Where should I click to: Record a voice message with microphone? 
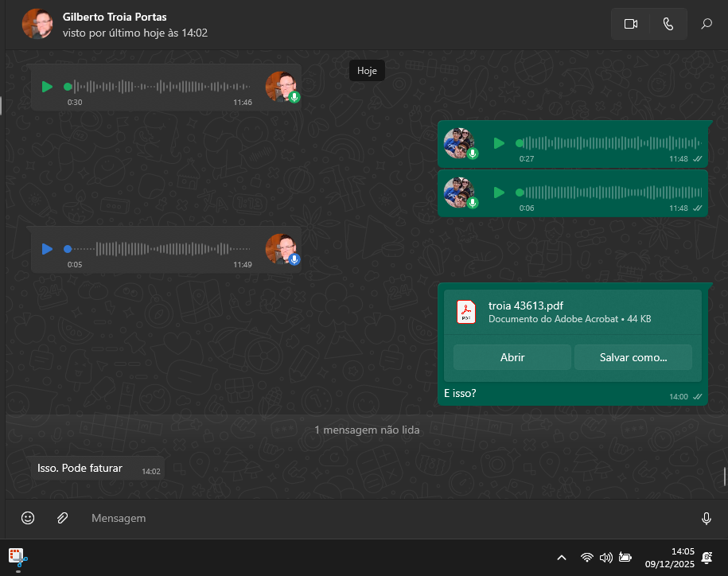pyautogui.click(x=706, y=519)
